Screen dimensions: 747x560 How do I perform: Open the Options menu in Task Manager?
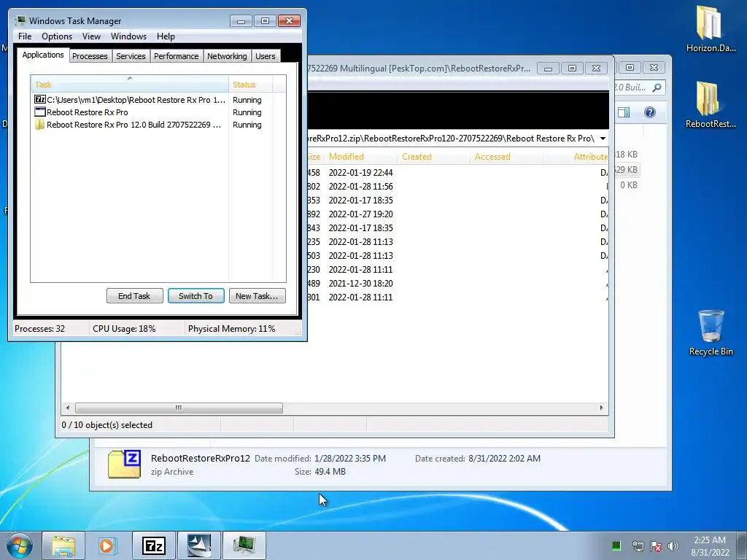point(57,36)
